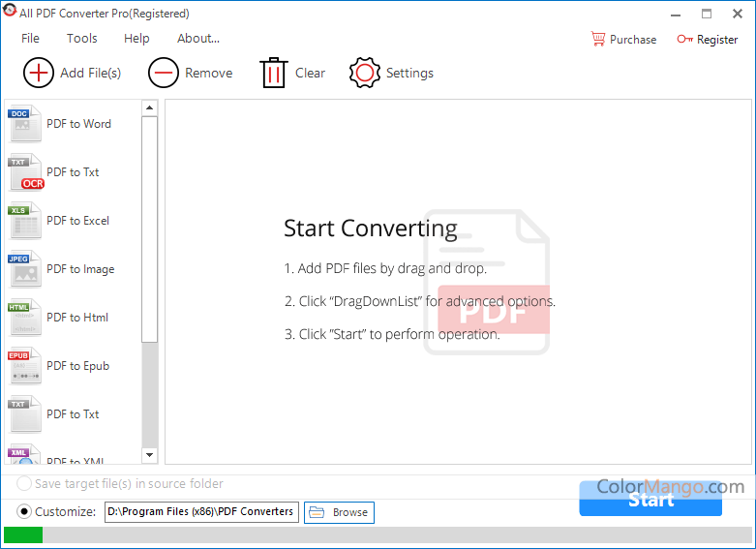
Task: Click the instruction about DragDownList advanced options
Action: (x=419, y=301)
